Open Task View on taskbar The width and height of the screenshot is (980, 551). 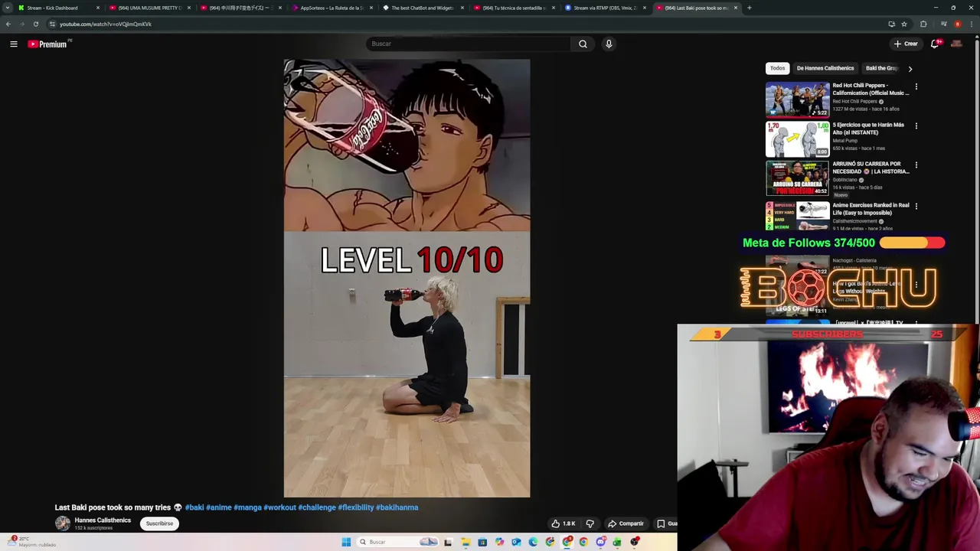coord(448,542)
